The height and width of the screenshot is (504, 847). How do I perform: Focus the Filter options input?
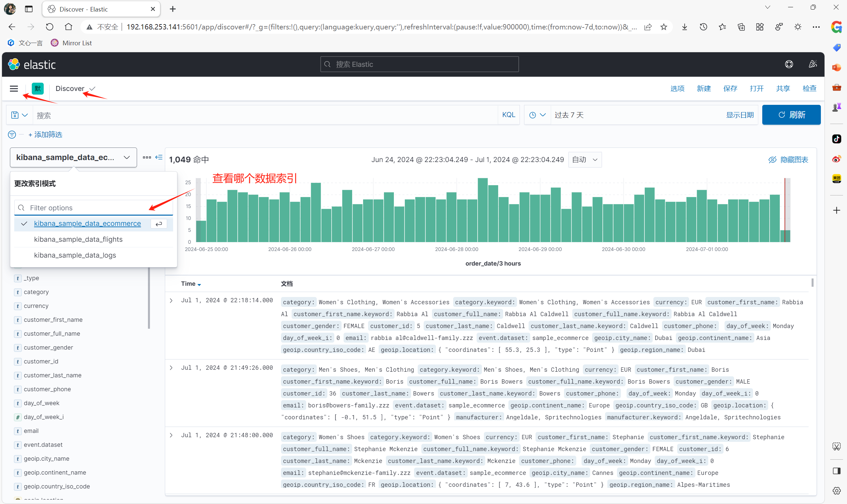93,207
